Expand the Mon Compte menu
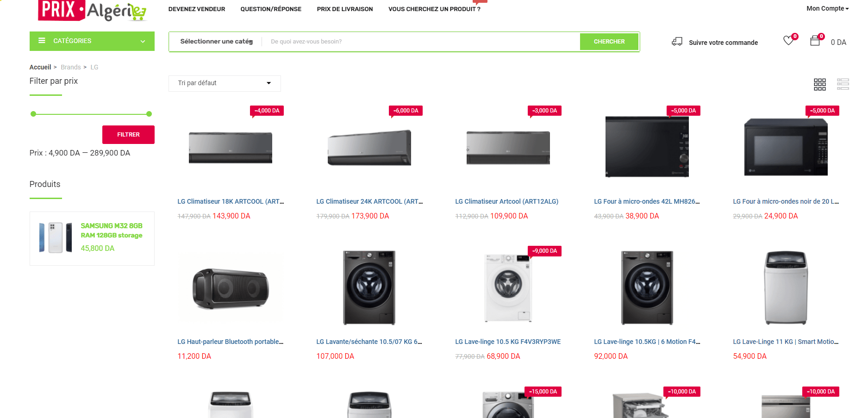Viewport: 868px width, 418px height. (x=828, y=8)
